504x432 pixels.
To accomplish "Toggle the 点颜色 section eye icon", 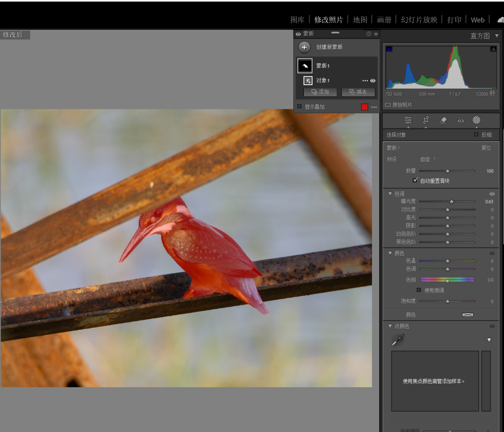I will tap(492, 326).
